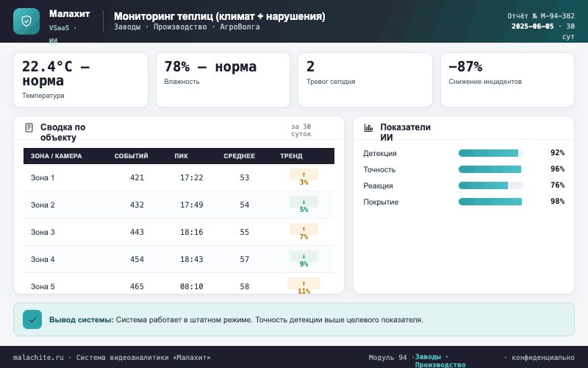The image size is (588, 368).
Task: Click the events value 454
Action: [x=137, y=260]
